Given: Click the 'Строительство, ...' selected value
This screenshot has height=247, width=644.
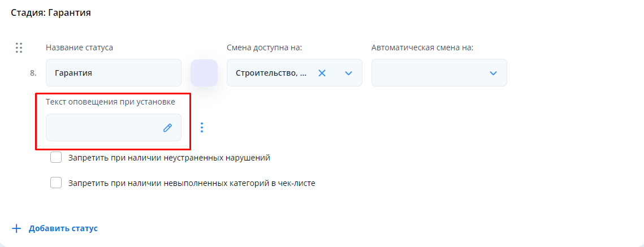Looking at the screenshot, I should point(271,73).
